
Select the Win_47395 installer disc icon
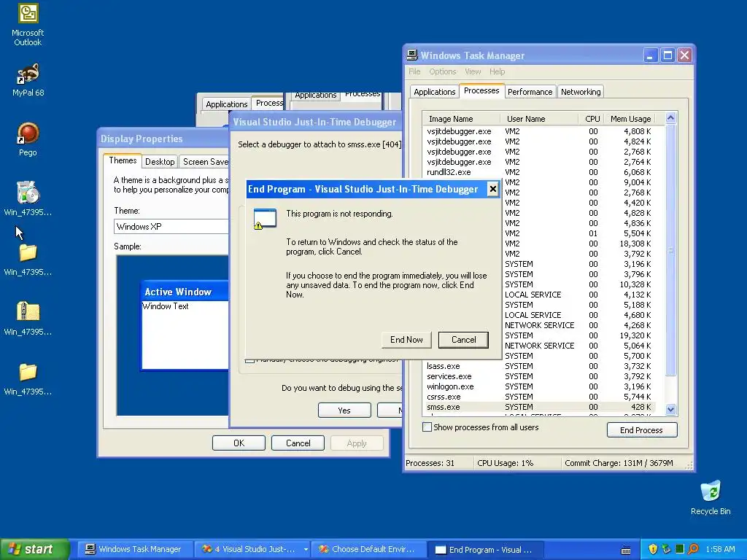28,199
